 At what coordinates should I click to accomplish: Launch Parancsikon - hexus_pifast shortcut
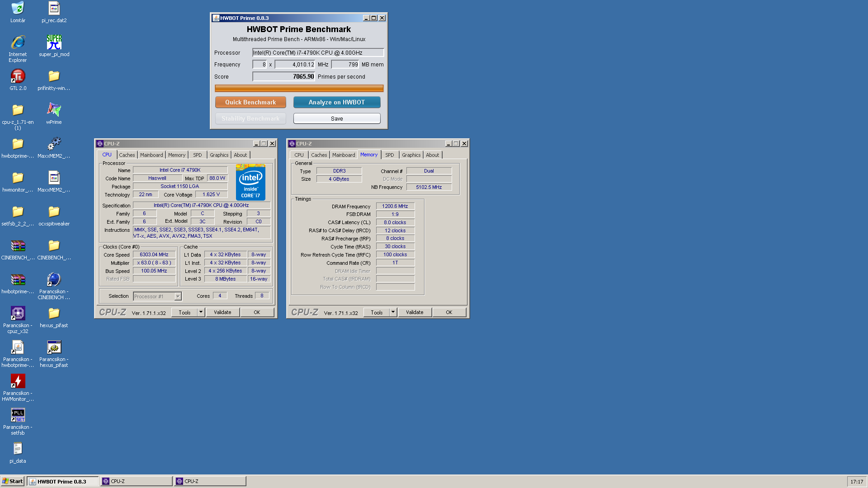[x=54, y=347]
